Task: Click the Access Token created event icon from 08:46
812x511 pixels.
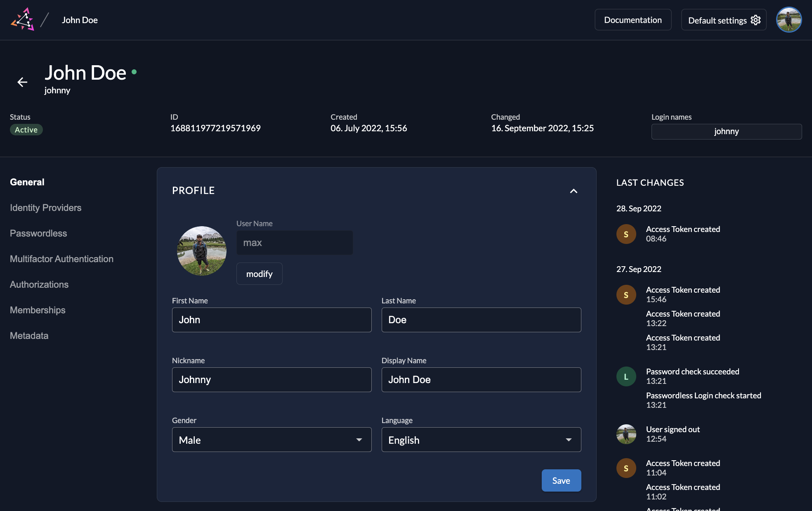Action: [x=626, y=234]
